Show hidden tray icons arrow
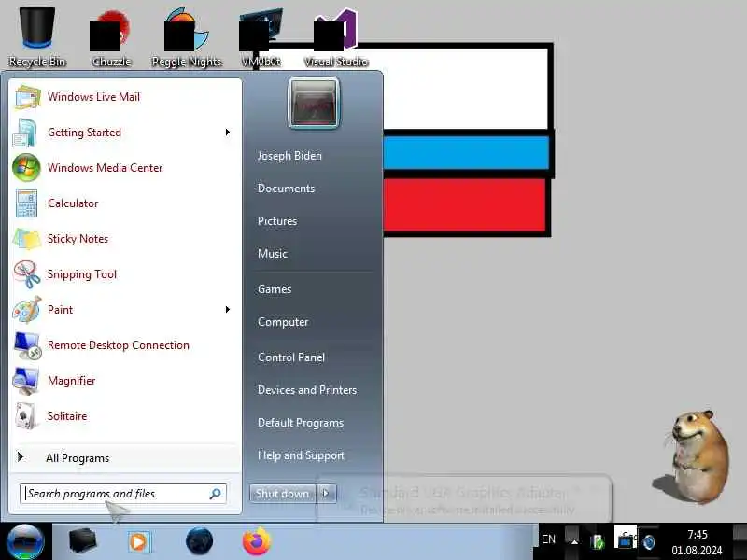This screenshot has height=560, width=747. (x=574, y=541)
